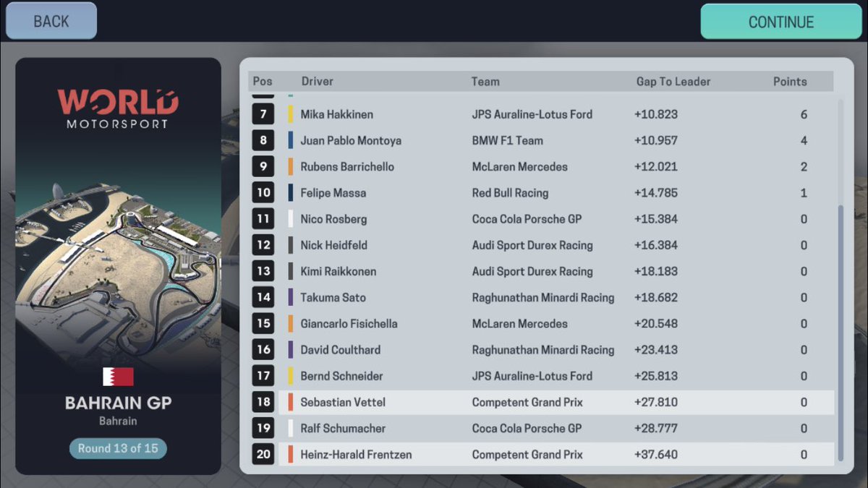868x488 pixels.
Task: Click Nico Rosberg's team color bar
Action: pos(292,219)
